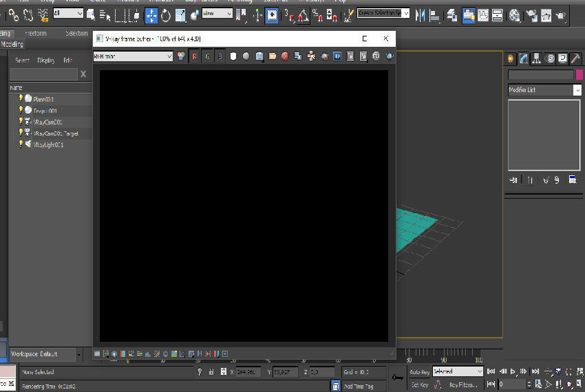
Task: Go to the start frame
Action: coord(491,371)
